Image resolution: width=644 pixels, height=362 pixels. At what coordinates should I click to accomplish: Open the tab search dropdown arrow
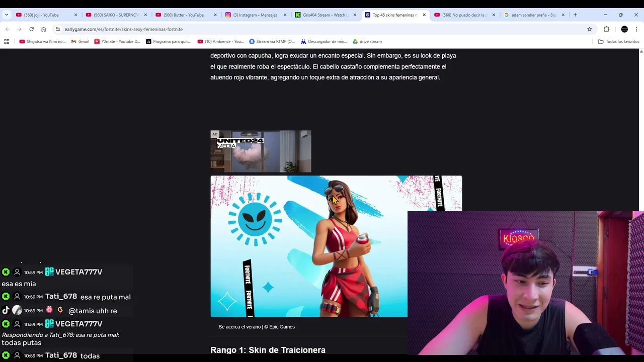[6, 15]
